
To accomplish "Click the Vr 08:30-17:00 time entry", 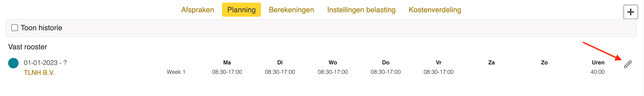I will click(x=438, y=72).
